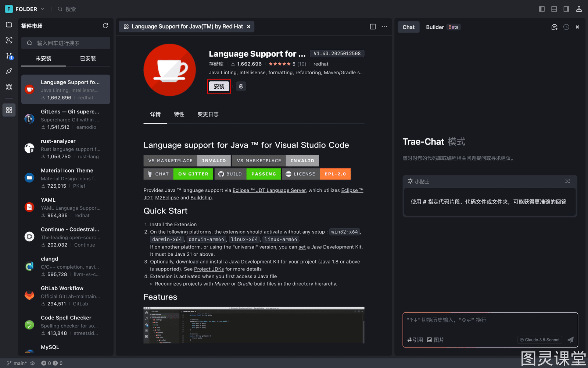Open the chat history clock icon
Viewport: 588px width, 368px height.
point(566,27)
